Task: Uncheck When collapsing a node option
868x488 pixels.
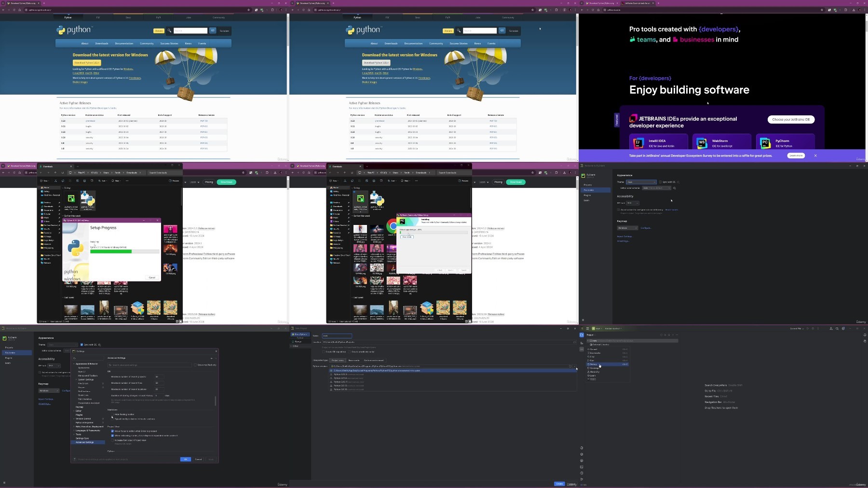Action: coord(112,435)
